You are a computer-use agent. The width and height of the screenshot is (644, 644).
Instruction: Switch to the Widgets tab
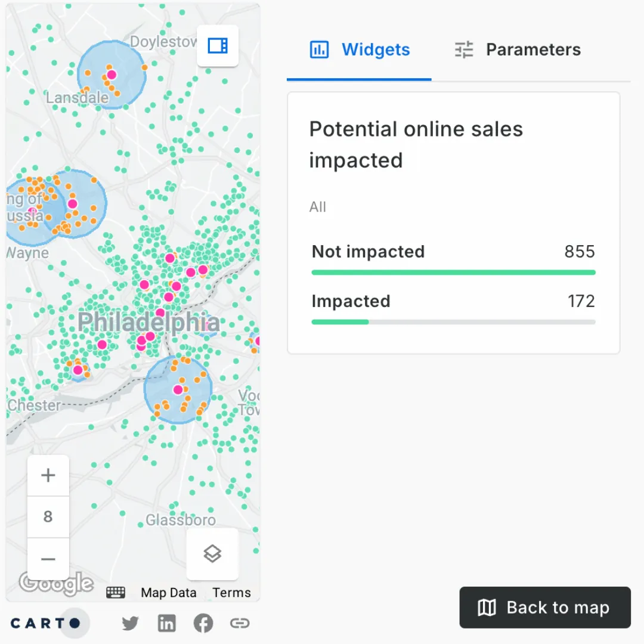click(x=360, y=49)
